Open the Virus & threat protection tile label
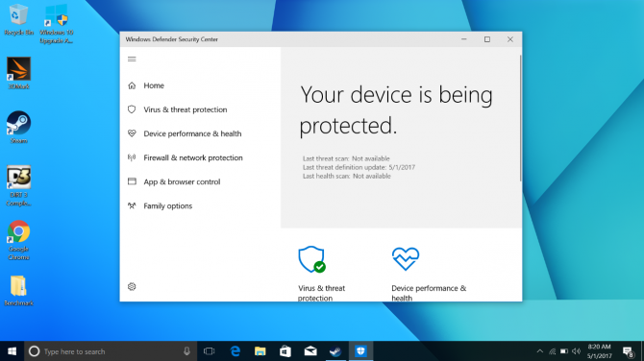 point(321,293)
